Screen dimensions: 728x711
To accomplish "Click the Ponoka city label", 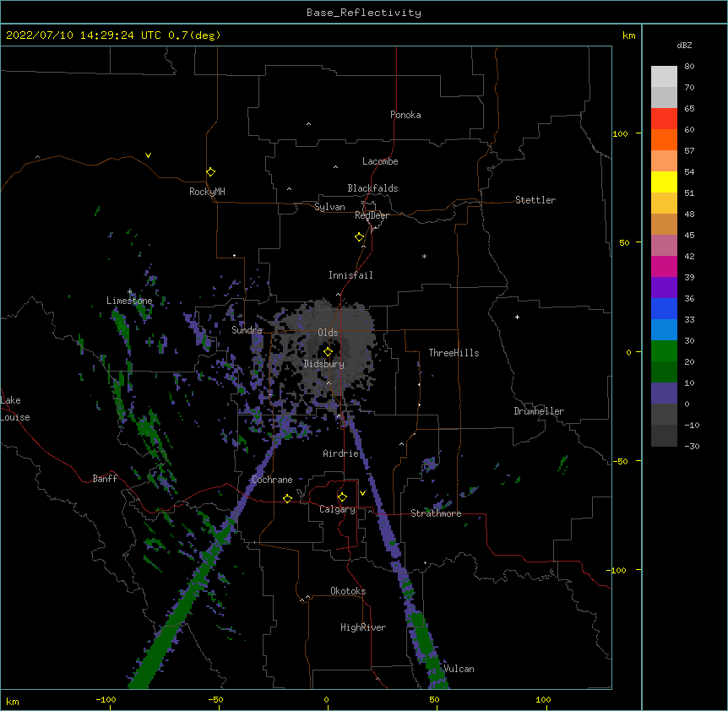I will click(x=405, y=115).
